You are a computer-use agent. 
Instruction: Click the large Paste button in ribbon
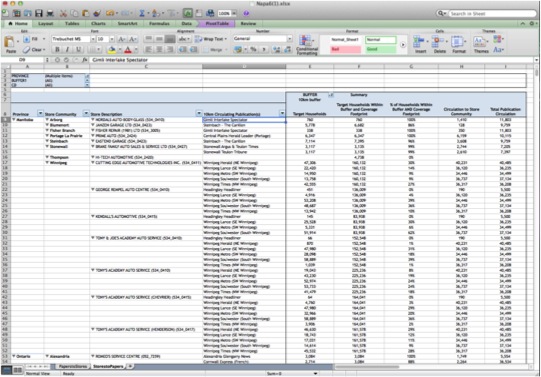(x=10, y=44)
